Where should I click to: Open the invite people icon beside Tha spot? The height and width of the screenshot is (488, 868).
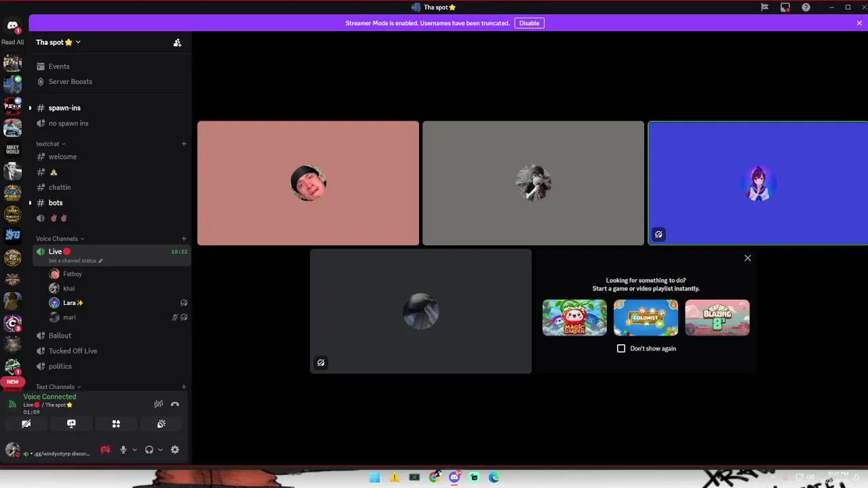177,42
